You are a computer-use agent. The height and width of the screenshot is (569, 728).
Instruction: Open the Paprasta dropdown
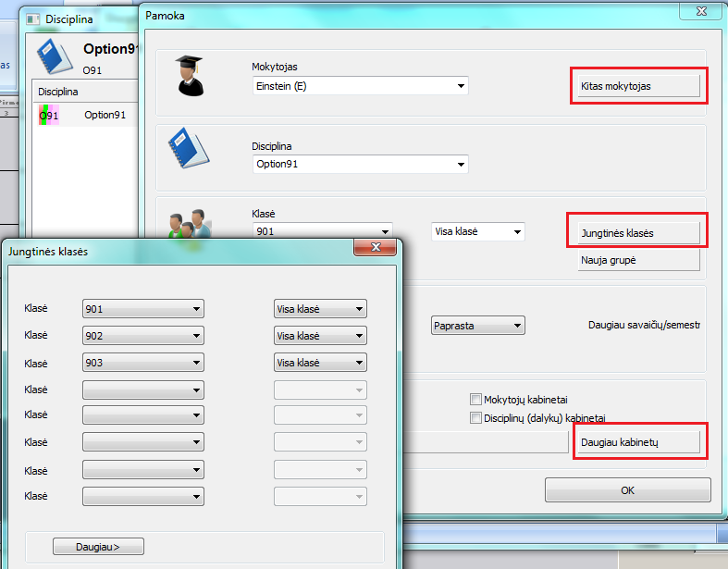(477, 326)
